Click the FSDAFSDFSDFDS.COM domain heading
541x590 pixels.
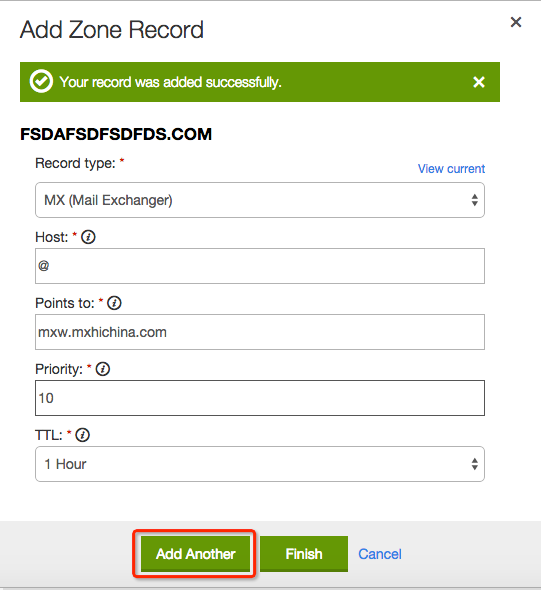(x=116, y=134)
